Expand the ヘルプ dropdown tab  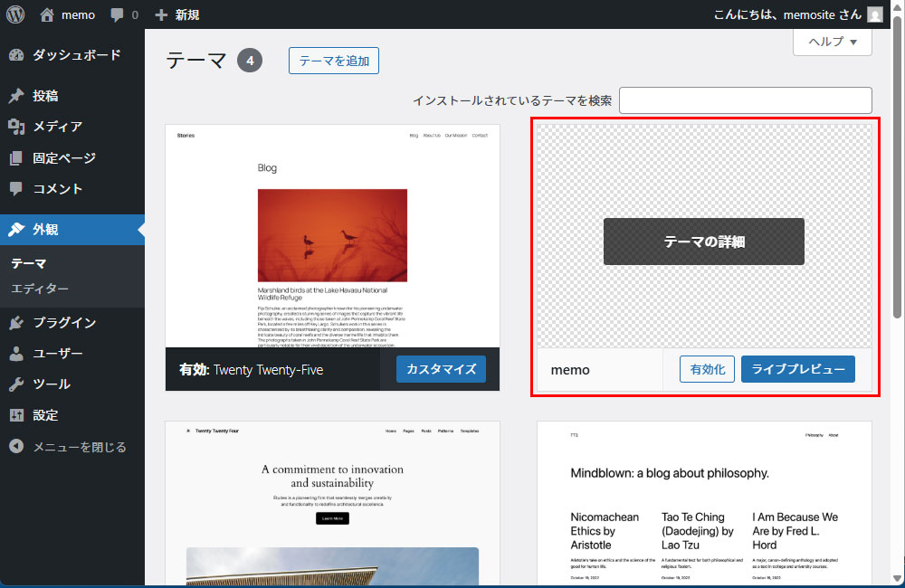tap(832, 42)
